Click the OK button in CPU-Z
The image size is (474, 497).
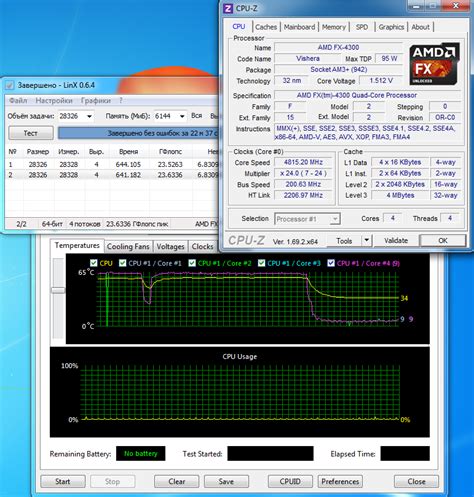click(x=443, y=240)
